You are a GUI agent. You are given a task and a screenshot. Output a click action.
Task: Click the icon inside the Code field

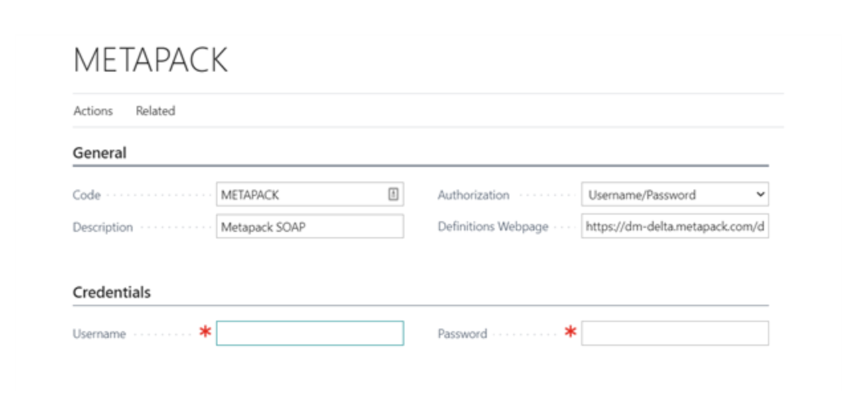click(x=393, y=194)
